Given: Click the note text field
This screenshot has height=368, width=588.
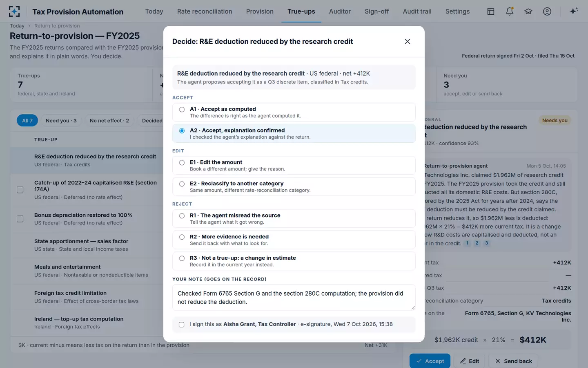Looking at the screenshot, I should [x=294, y=298].
